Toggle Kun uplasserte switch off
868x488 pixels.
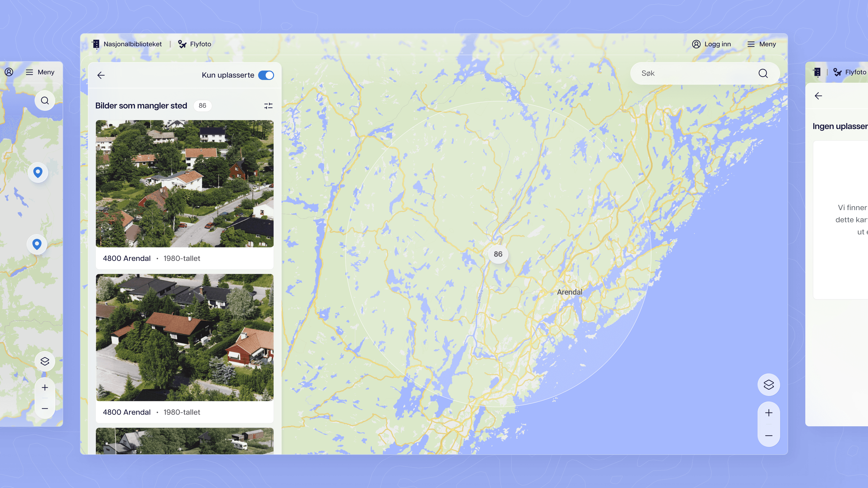coord(266,75)
